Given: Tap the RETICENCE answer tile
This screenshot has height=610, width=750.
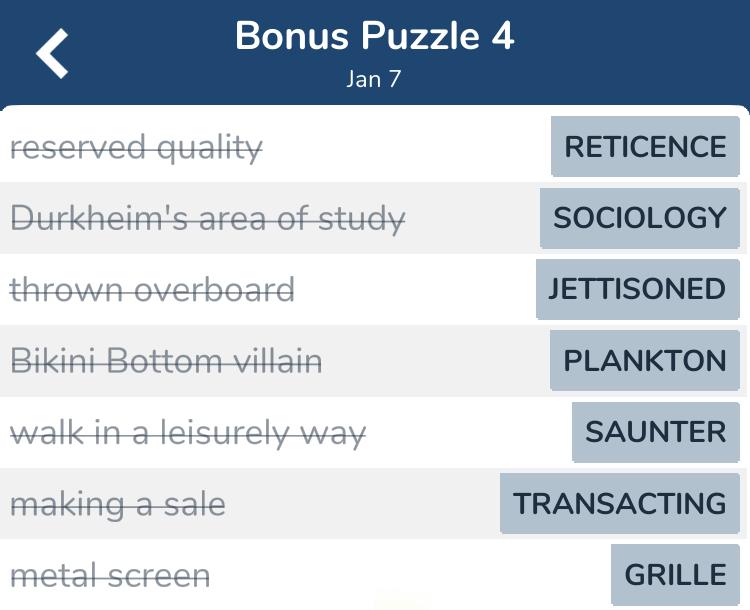Looking at the screenshot, I should (645, 146).
